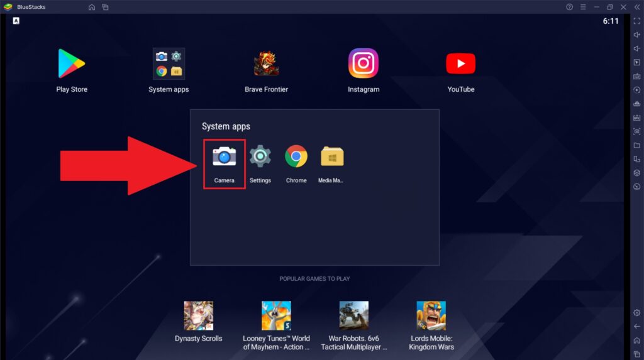644x360 pixels.
Task: Toggle fullscreen mode in sidebar
Action: point(636,21)
